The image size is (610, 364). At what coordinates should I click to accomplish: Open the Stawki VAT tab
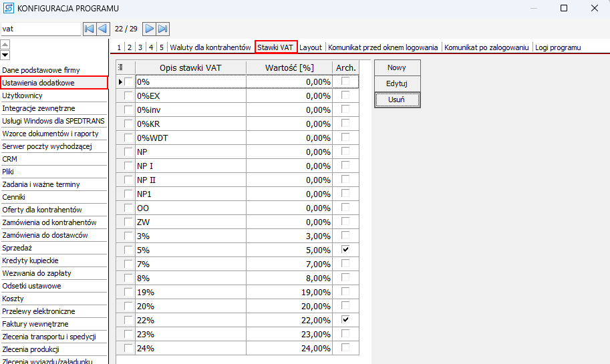pos(276,47)
